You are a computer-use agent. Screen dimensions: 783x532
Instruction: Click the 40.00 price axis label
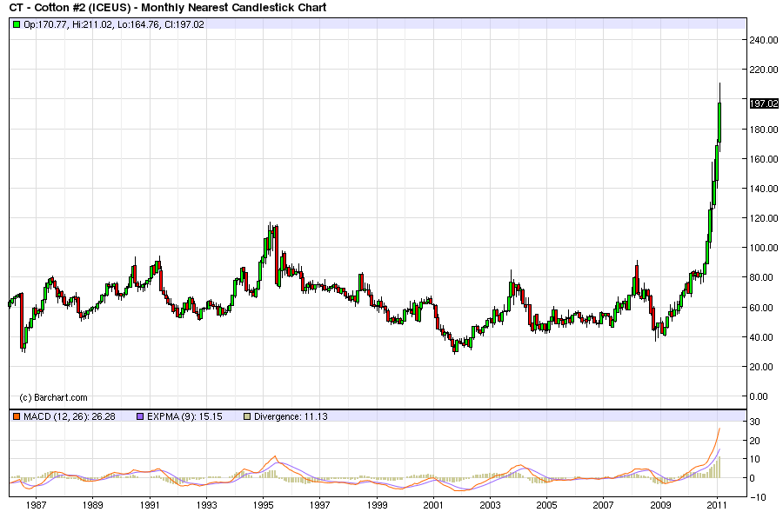pyautogui.click(x=761, y=337)
